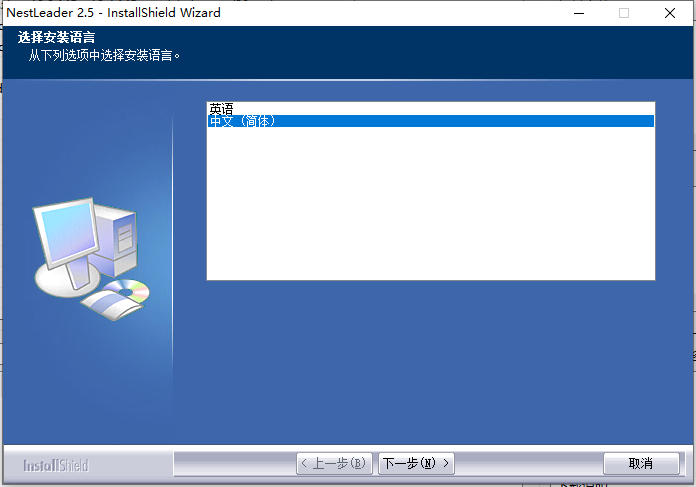The width and height of the screenshot is (696, 487).
Task: Cancel setup with the 取消 button
Action: click(641, 463)
